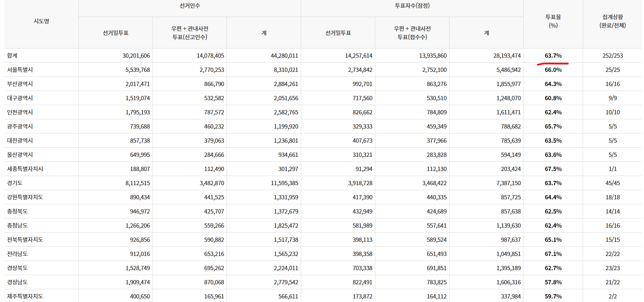Click 전라남도 turnout value 67.1%

pyautogui.click(x=553, y=254)
